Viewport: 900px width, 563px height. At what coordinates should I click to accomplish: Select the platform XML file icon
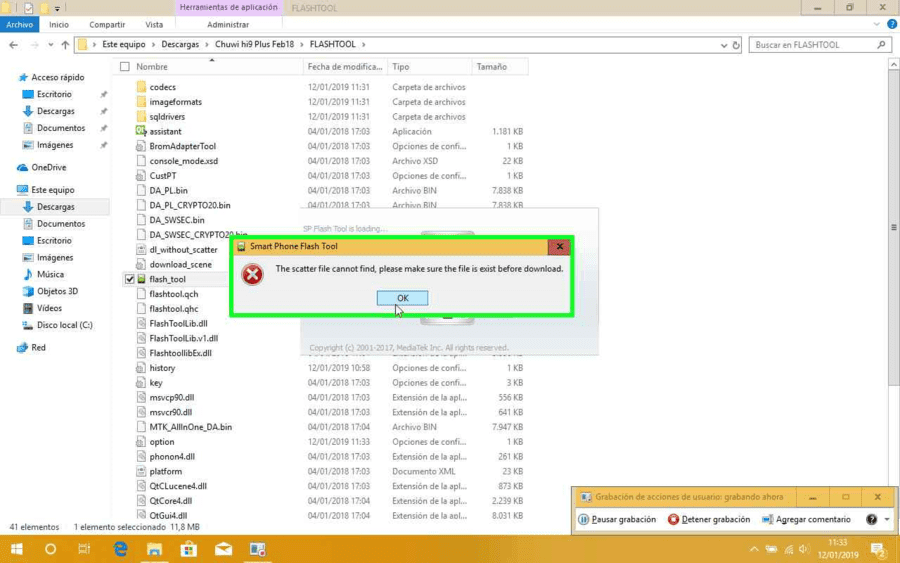coord(141,471)
